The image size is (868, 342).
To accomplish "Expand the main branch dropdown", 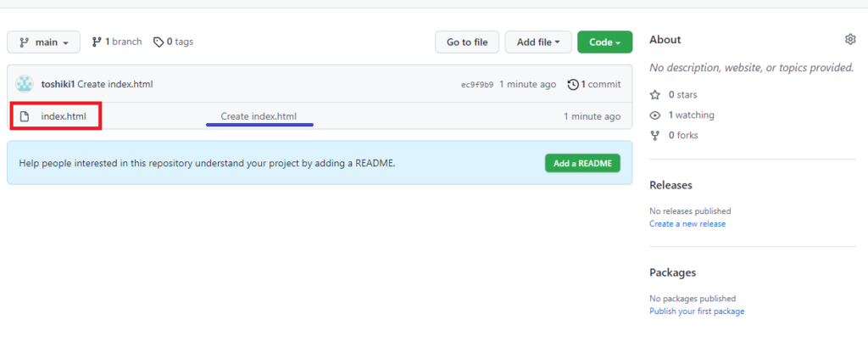I will click(x=43, y=42).
